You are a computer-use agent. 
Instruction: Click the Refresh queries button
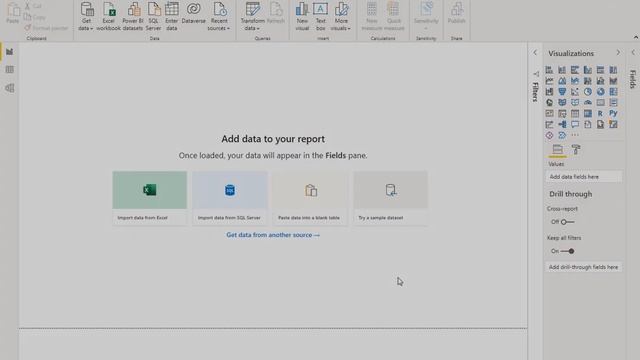(276, 13)
